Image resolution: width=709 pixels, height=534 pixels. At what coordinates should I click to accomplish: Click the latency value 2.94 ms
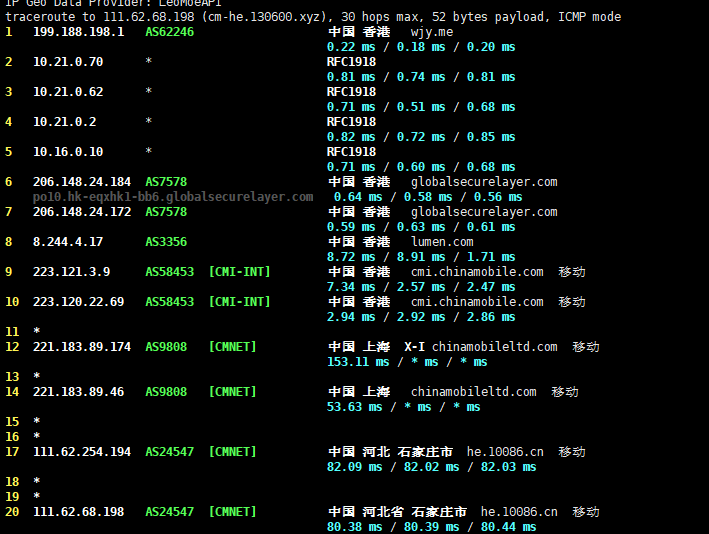[351, 317]
